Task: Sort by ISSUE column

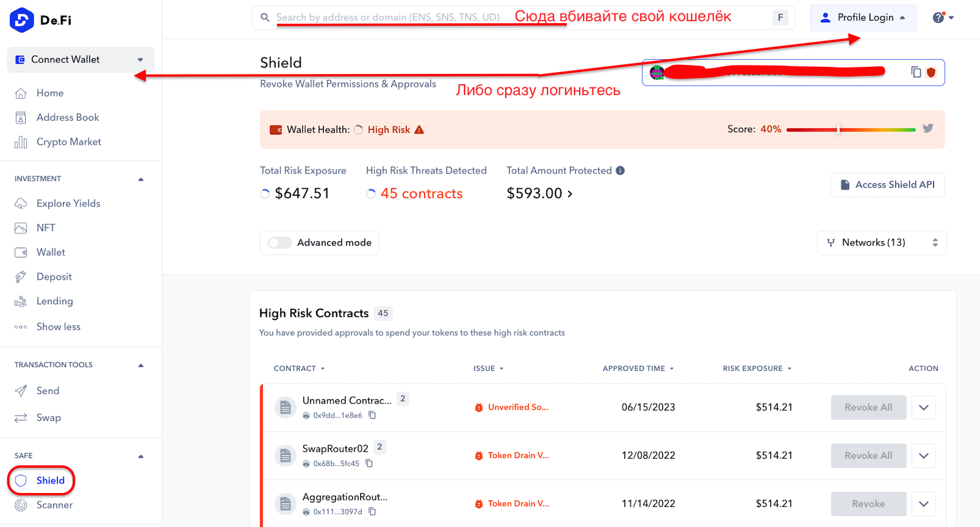Action: pos(488,369)
